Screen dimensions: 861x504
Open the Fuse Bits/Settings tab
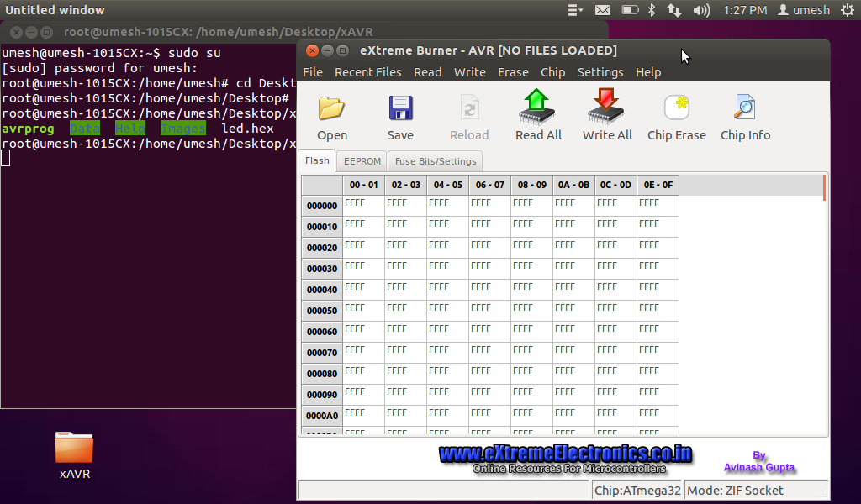435,160
